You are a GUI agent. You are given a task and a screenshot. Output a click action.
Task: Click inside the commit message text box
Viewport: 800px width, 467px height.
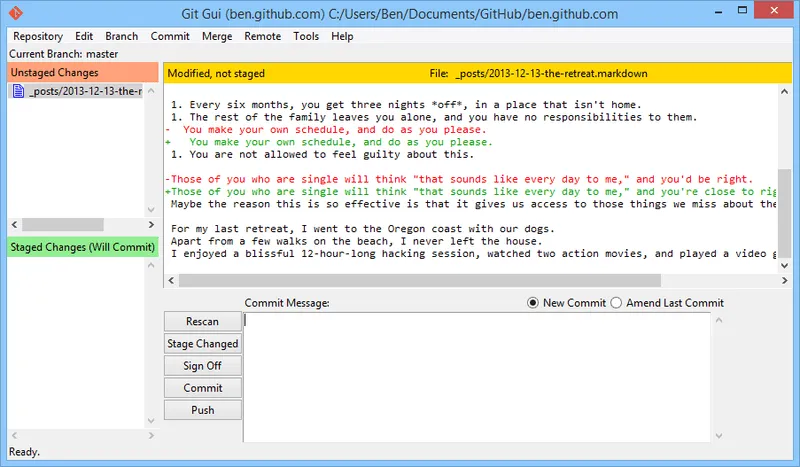pyautogui.click(x=477, y=375)
